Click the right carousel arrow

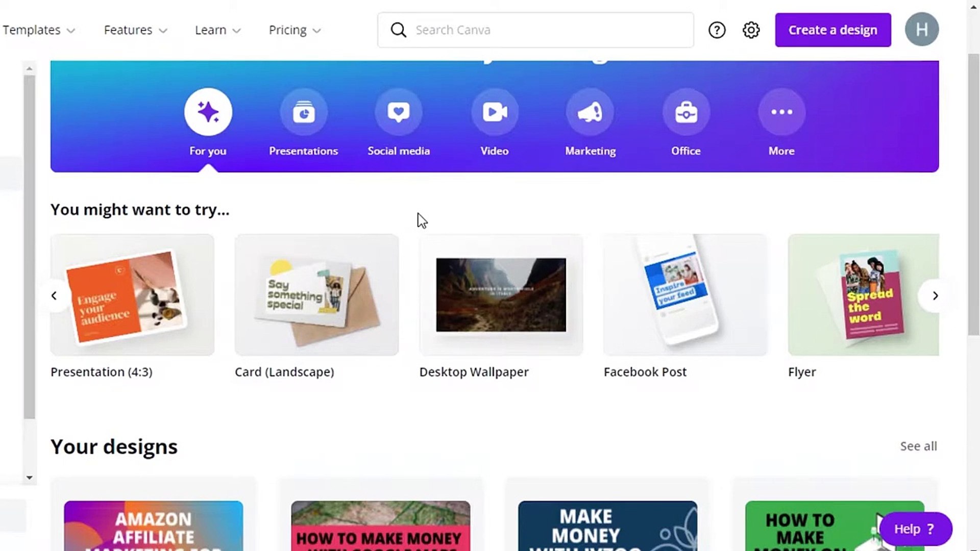(x=936, y=295)
